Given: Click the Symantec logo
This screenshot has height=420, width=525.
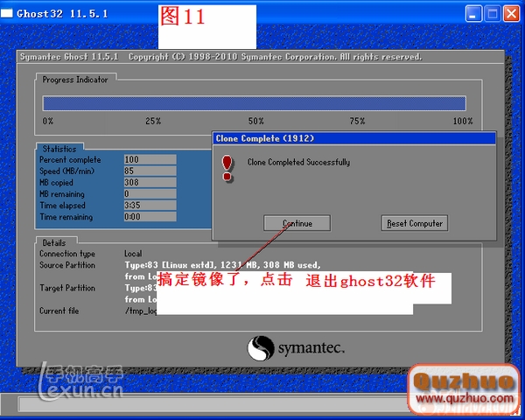Looking at the screenshot, I should pos(296,348).
